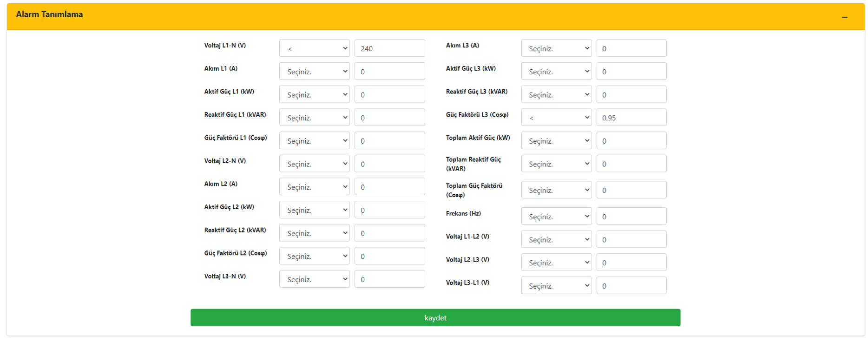Expand the Güç Faktörü L3 operator dropdown
The height and width of the screenshot is (343, 868).
(x=556, y=118)
